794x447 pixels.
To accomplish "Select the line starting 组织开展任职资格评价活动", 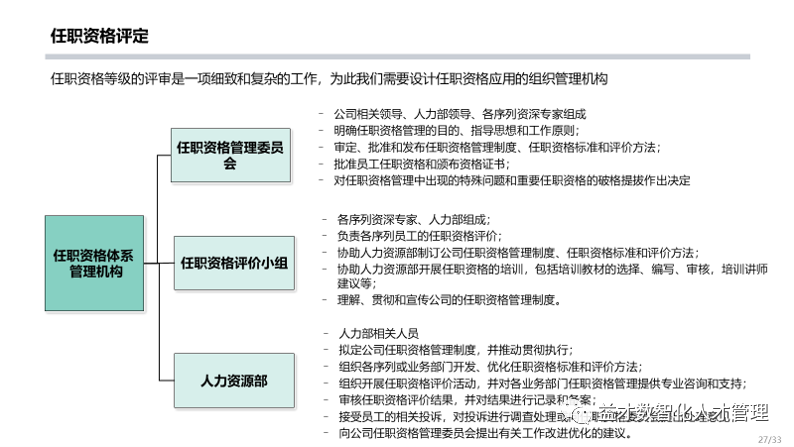I will point(543,383).
